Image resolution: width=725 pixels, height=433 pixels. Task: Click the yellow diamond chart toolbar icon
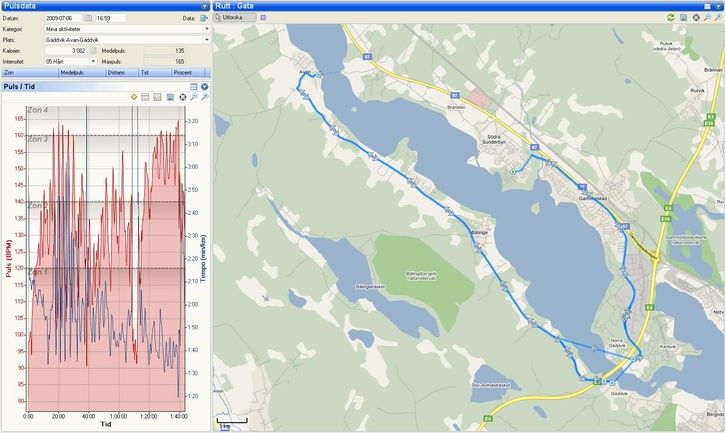click(x=134, y=97)
